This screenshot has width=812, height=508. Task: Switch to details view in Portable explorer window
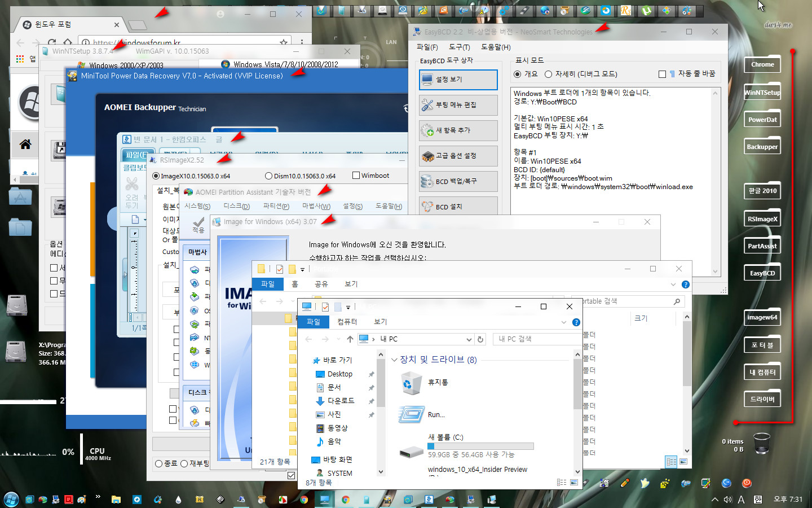[x=672, y=462]
